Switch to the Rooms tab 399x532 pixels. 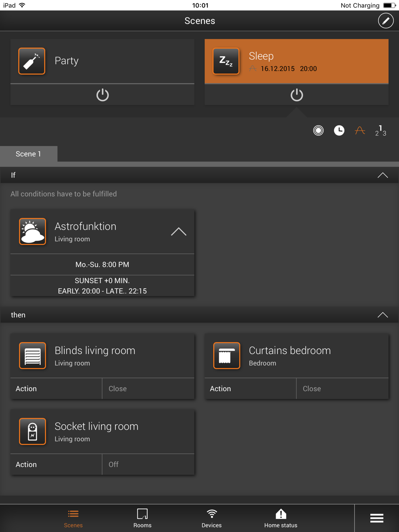(142, 518)
